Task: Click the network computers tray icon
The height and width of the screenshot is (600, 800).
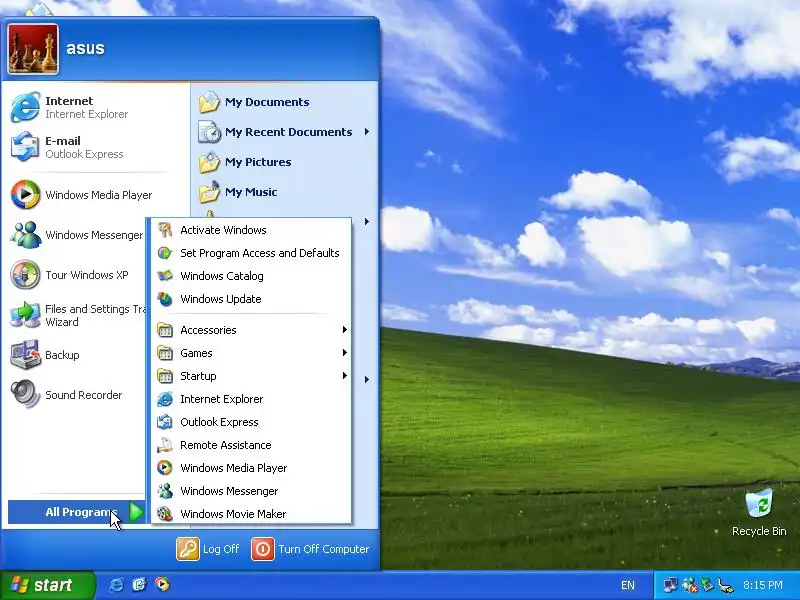Action: [671, 585]
